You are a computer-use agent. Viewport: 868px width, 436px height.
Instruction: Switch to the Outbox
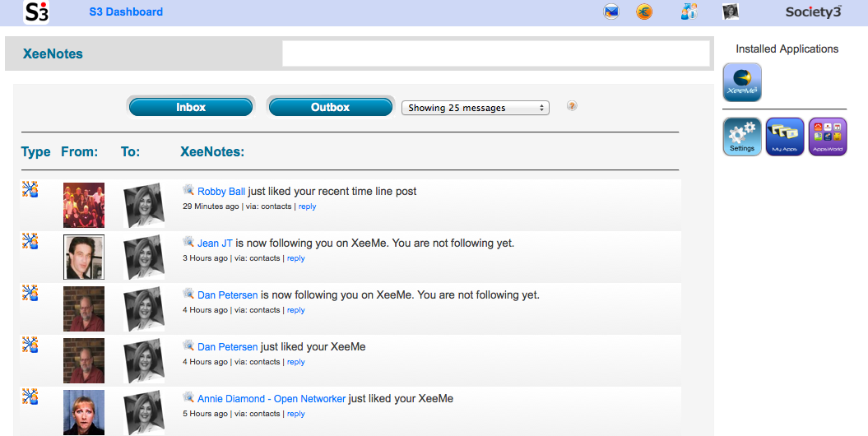point(331,107)
